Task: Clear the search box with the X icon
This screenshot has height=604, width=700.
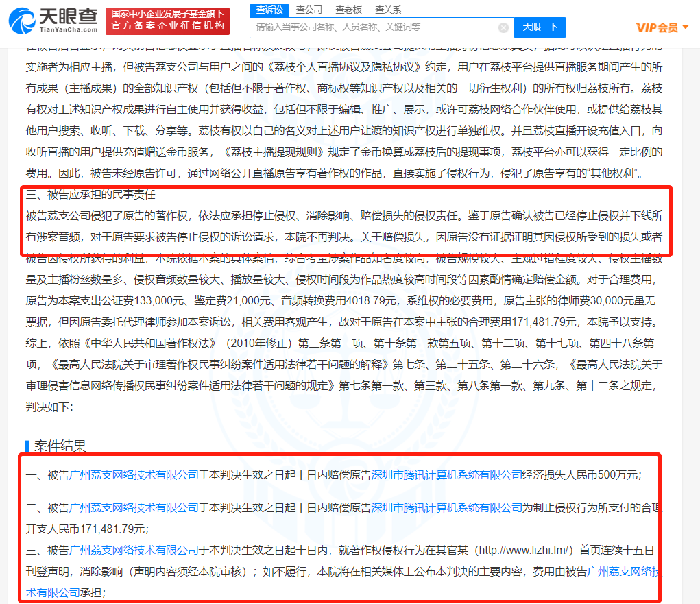Action: tap(503, 27)
